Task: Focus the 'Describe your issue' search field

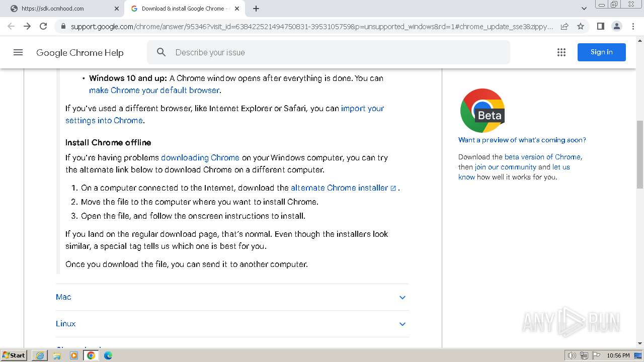Action: tap(329, 52)
